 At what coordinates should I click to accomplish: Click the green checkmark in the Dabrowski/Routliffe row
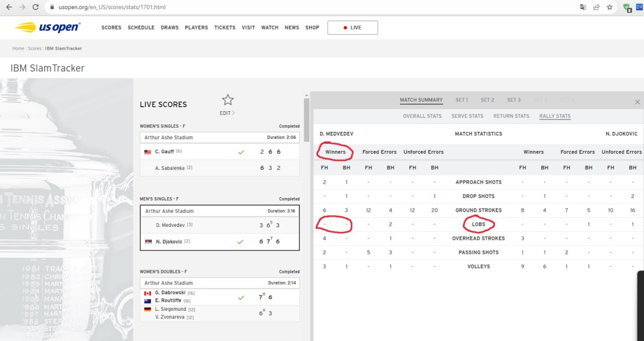pos(241,297)
